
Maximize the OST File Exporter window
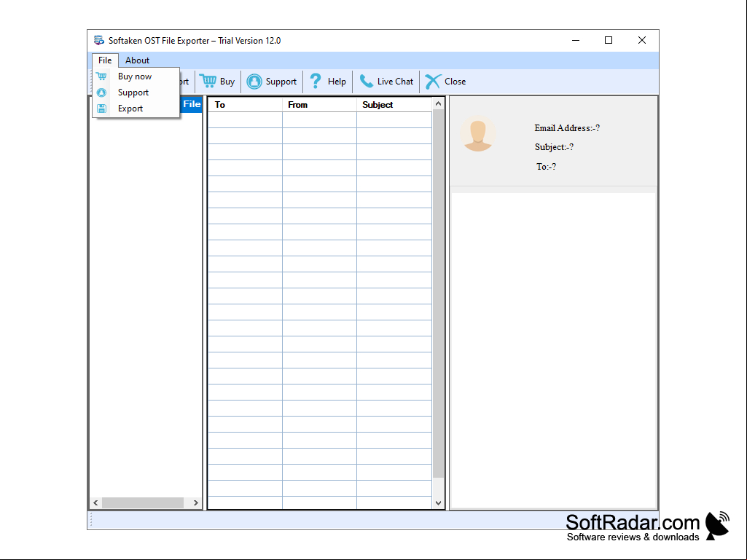[x=609, y=41]
